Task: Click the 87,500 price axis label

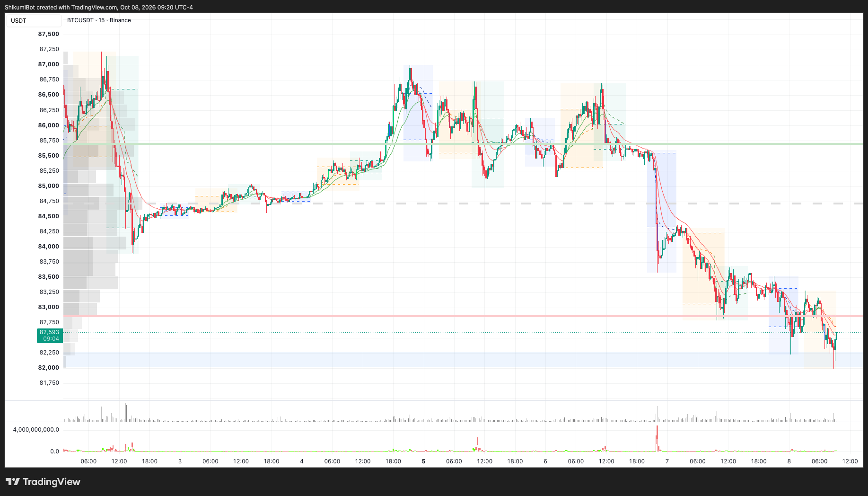Action: tap(49, 34)
